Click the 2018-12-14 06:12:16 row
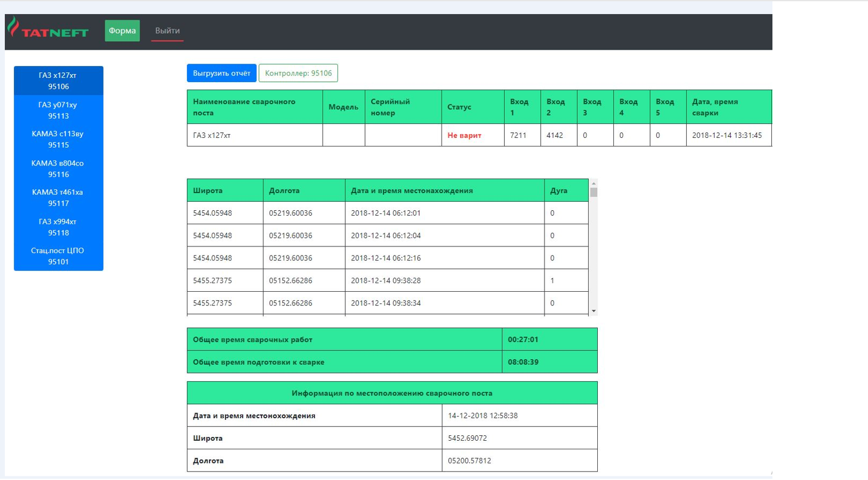Viewport: 868px width, 480px height. tap(388, 258)
